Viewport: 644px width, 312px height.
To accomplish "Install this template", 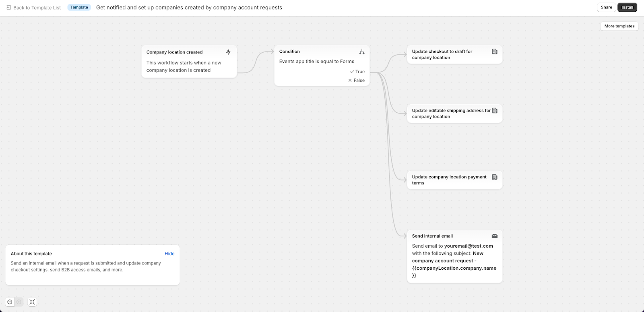I will coord(627,7).
